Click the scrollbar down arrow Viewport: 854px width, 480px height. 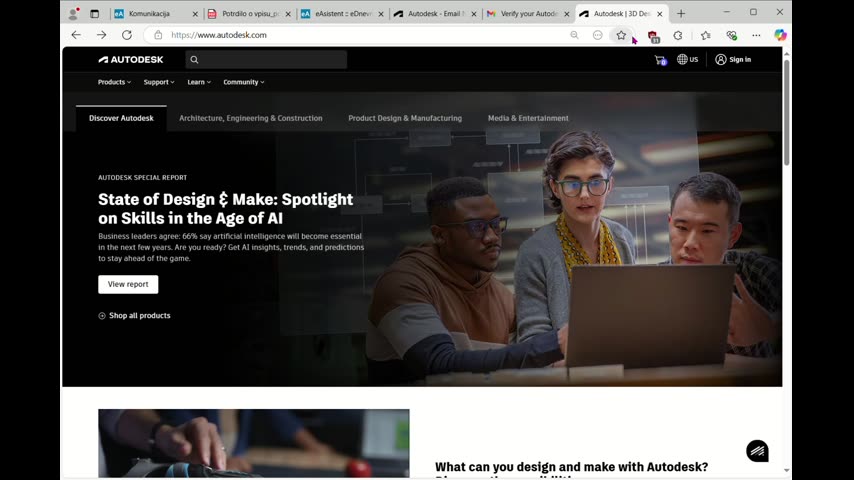click(x=786, y=470)
